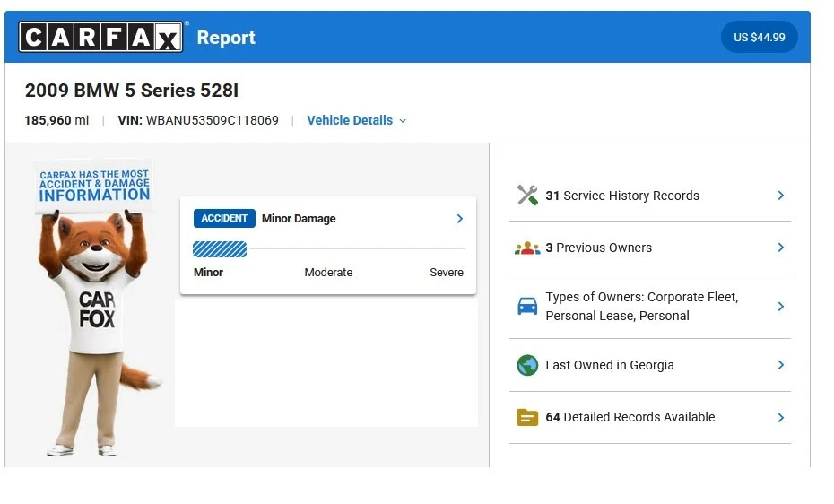Open chevron for Last Owned in Georgia
The width and height of the screenshot is (834, 504).
tap(781, 365)
